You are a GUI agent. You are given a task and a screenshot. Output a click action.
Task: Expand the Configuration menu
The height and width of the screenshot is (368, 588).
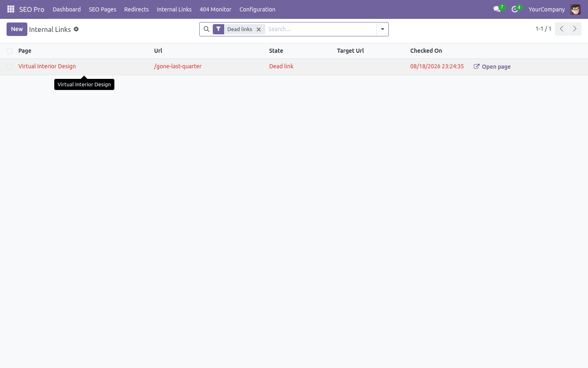[x=257, y=9]
